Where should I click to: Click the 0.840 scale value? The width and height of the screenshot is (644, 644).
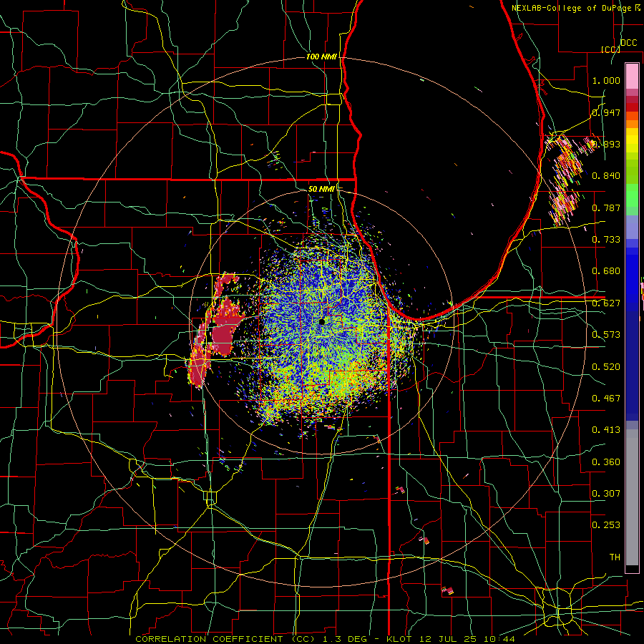[x=606, y=176]
